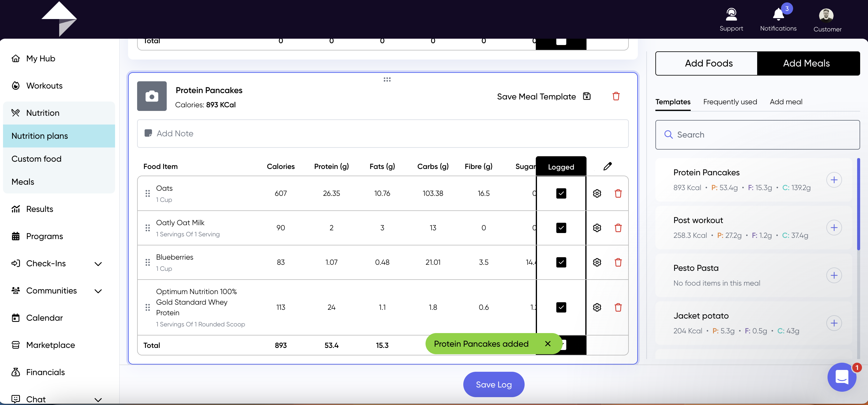Viewport: 868px width, 405px height.
Task: Click the camera photo placeholder for Protein Pancakes
Action: (x=152, y=96)
